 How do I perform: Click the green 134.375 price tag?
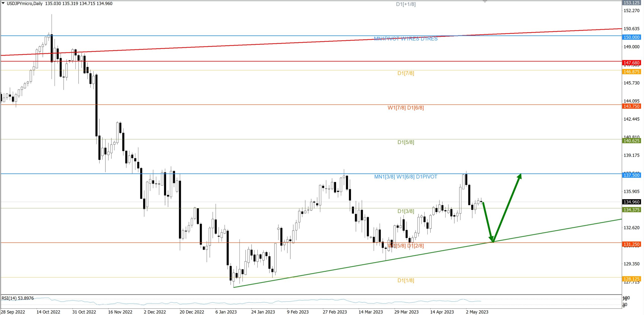(631, 210)
